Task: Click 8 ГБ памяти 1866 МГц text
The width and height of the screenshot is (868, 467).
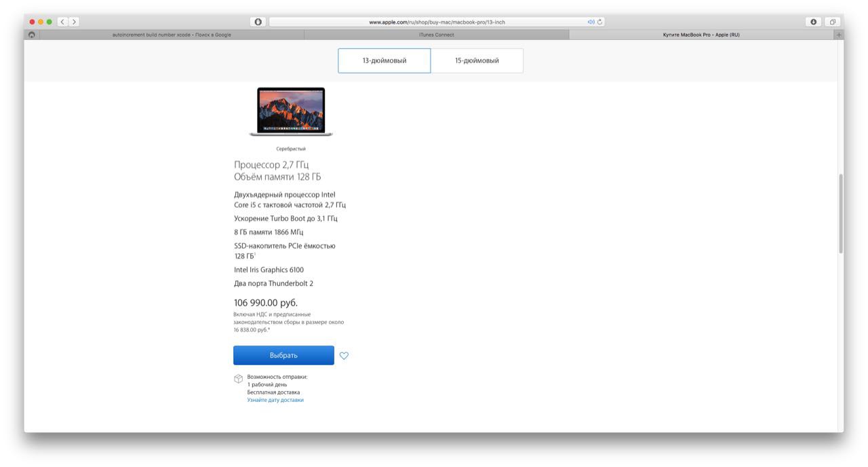Action: click(x=269, y=232)
